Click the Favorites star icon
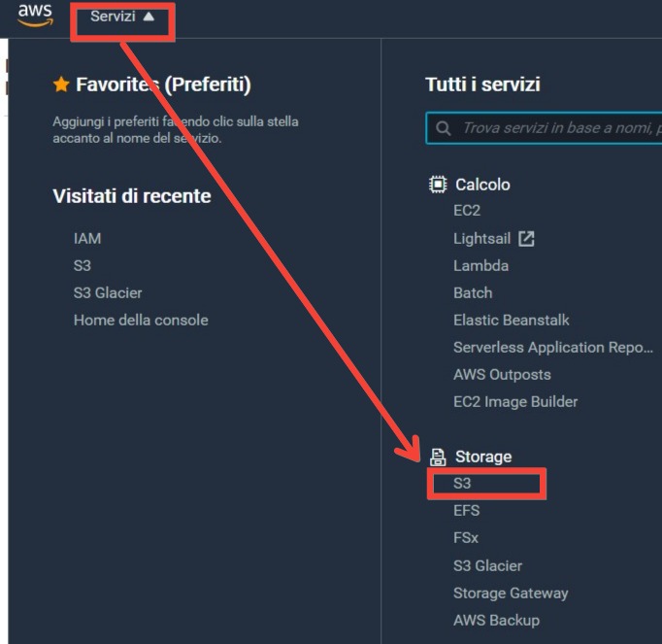Screen dimensions: 662x644 point(61,85)
